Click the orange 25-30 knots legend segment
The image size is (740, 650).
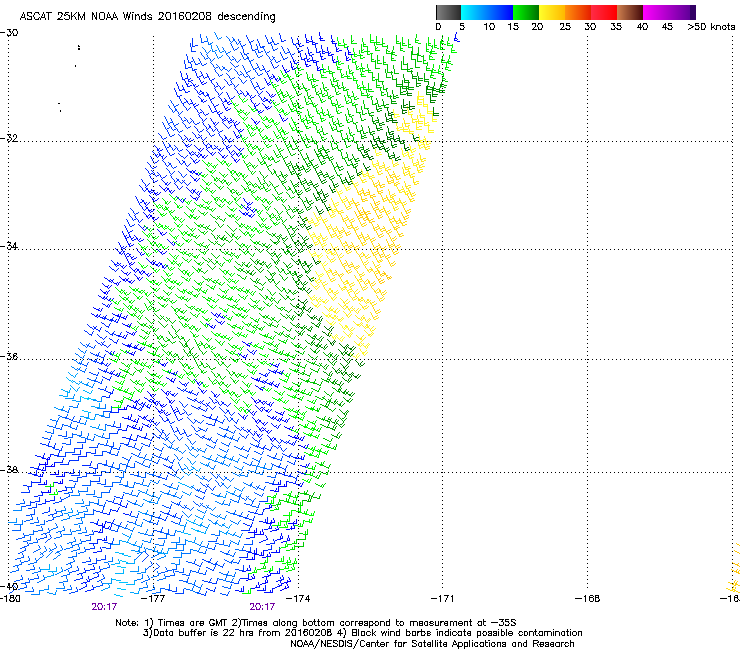(578, 12)
